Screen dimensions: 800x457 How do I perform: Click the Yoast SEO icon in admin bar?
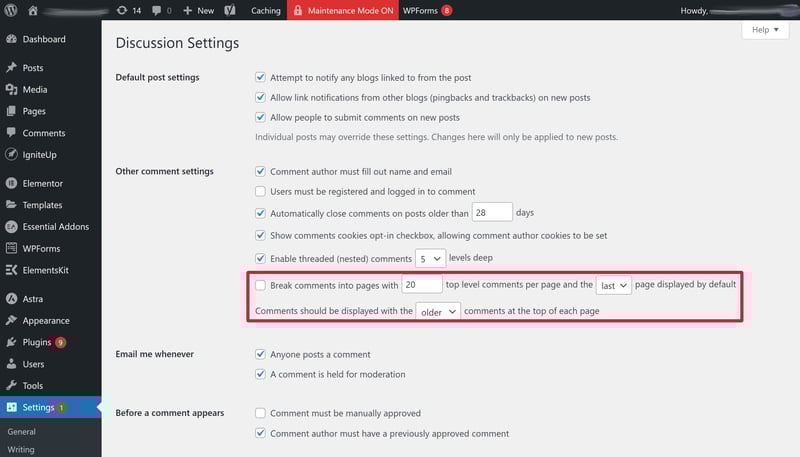tap(230, 10)
